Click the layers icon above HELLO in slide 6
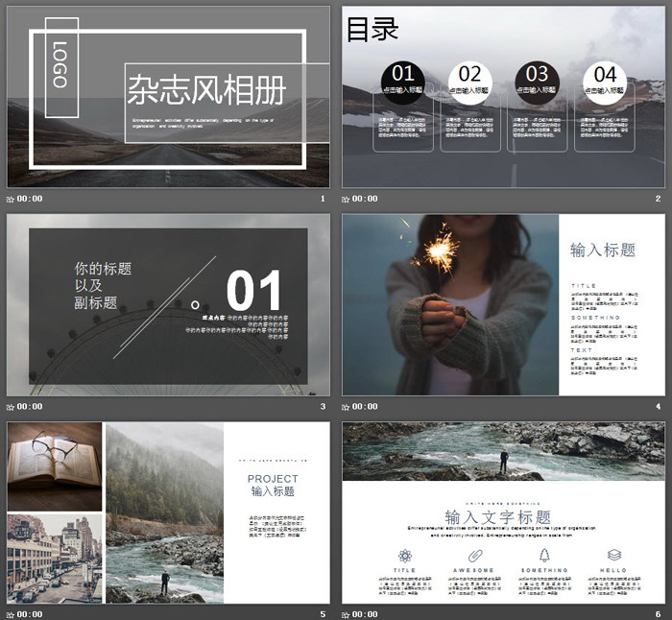 pos(613,555)
